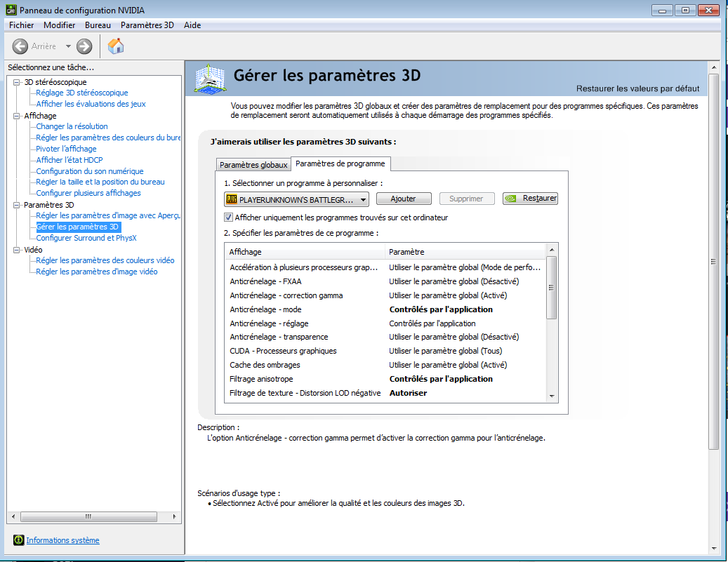Viewport: 728px width, 562px height.
Task: Click the settings list vertical scrollbar
Action: click(x=551, y=288)
